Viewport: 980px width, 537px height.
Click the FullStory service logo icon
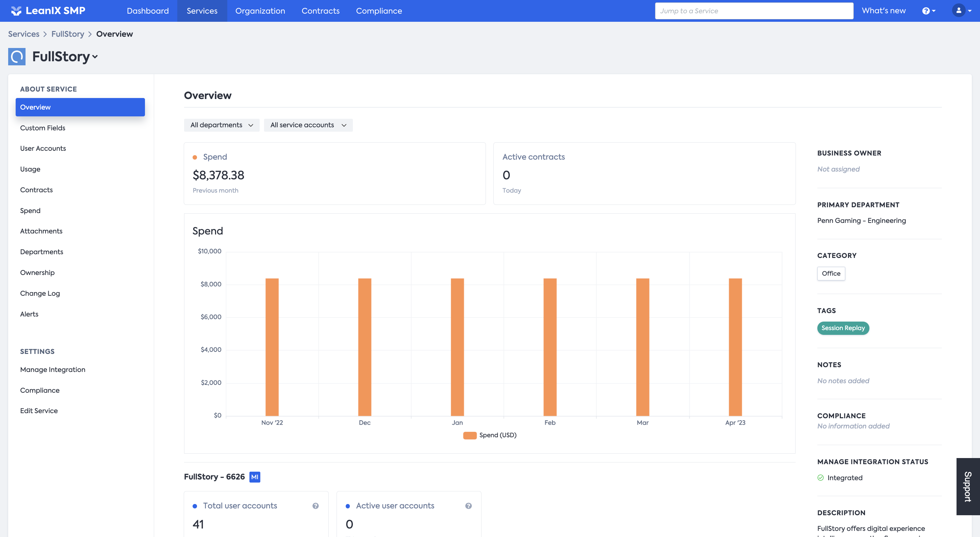(x=17, y=57)
